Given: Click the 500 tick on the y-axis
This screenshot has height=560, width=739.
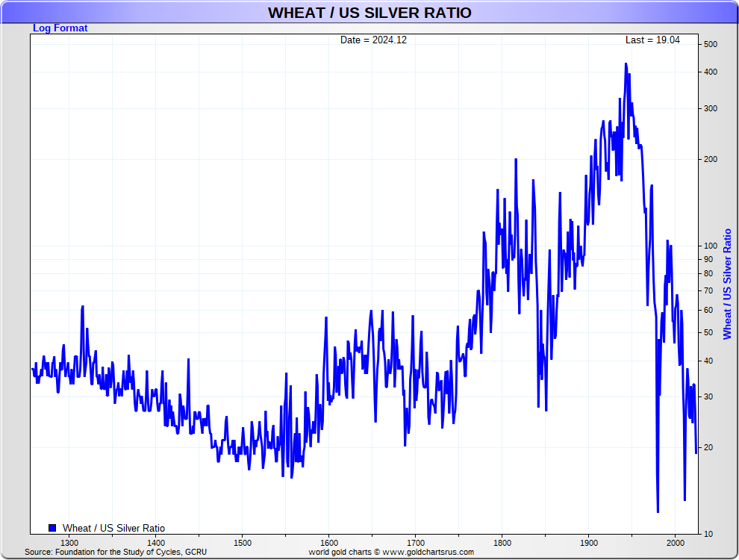Looking at the screenshot, I should click(711, 44).
